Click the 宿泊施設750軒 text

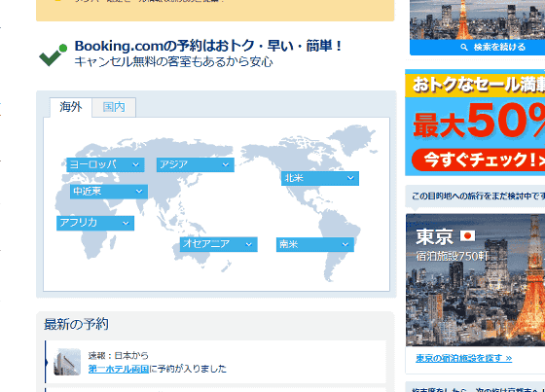[453, 257]
